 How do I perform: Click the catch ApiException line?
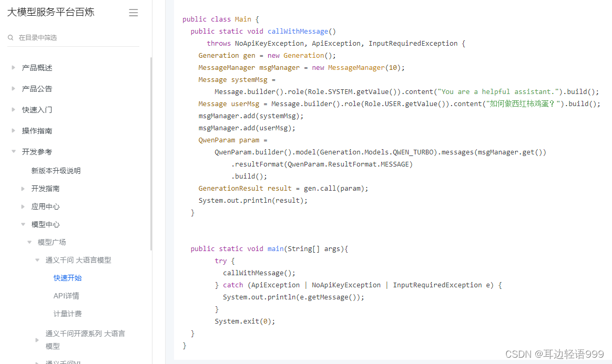358,285
